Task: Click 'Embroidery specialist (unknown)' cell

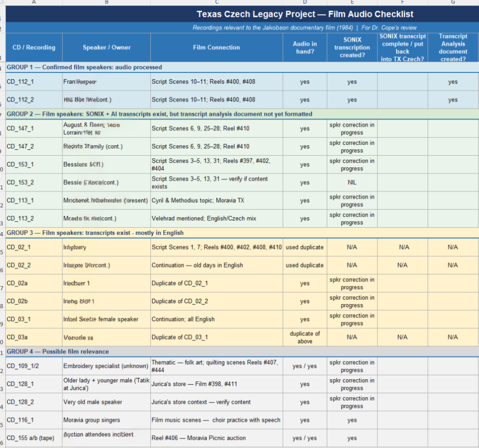Action: click(106, 366)
